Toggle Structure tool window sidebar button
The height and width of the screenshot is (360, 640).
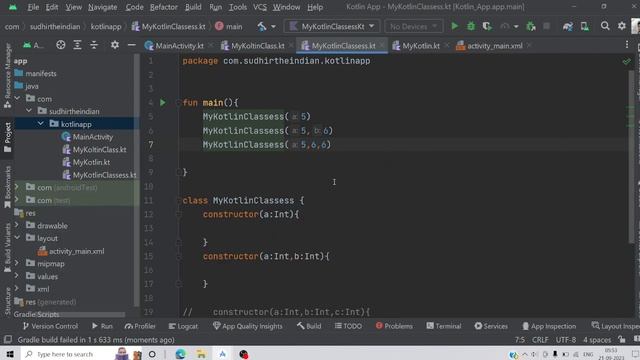coord(7,301)
